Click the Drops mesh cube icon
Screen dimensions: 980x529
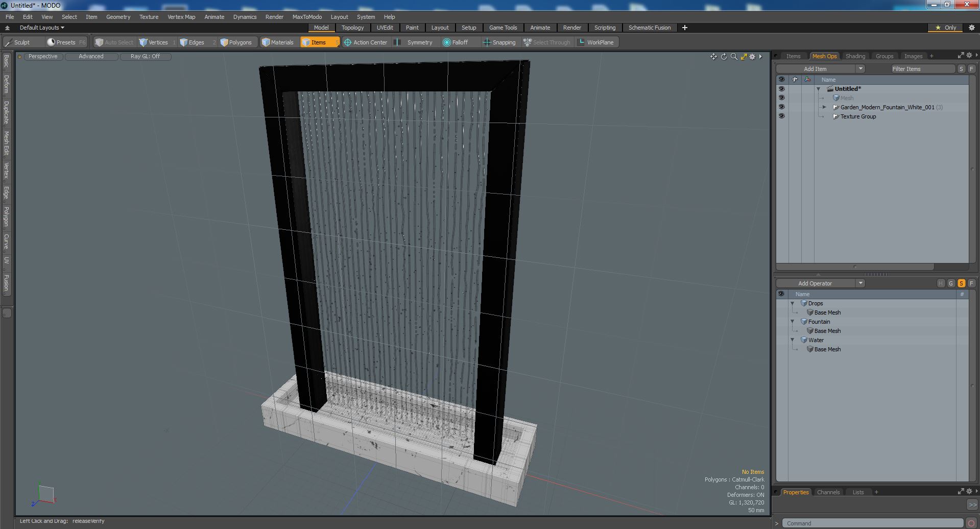(x=804, y=303)
